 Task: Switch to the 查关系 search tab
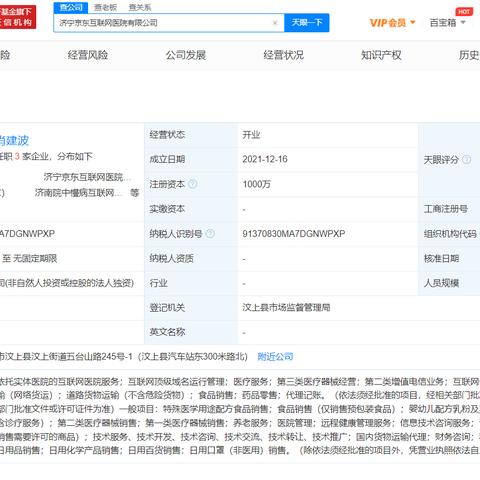pyautogui.click(x=140, y=7)
